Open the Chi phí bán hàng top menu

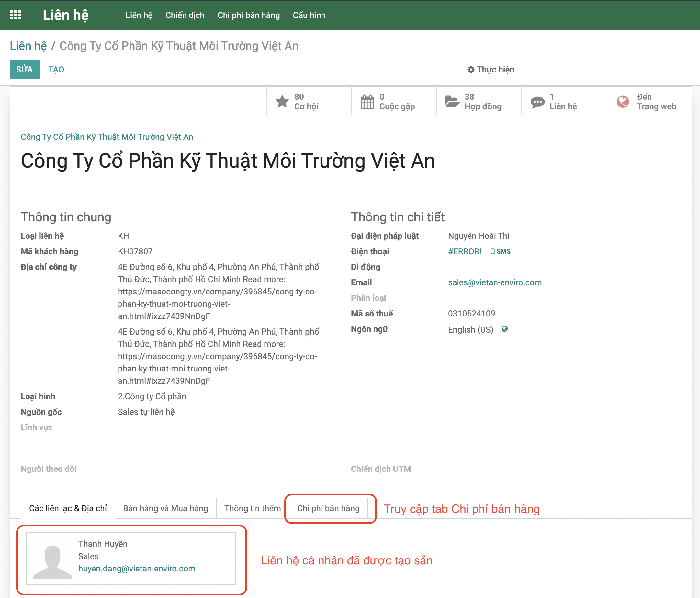(248, 15)
